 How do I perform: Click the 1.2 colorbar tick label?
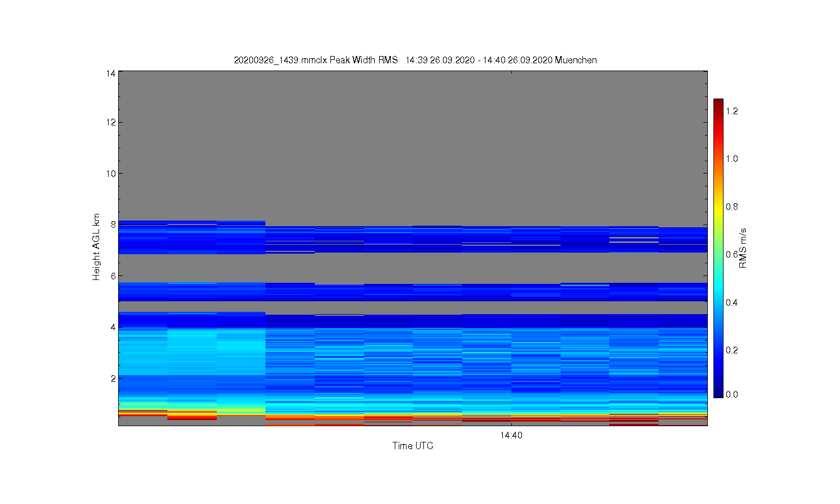pos(732,111)
